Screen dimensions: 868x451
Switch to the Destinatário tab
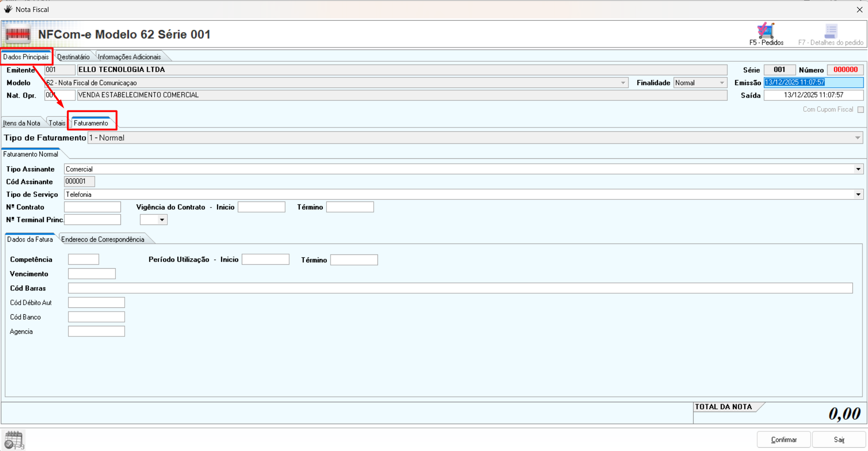pos(73,57)
